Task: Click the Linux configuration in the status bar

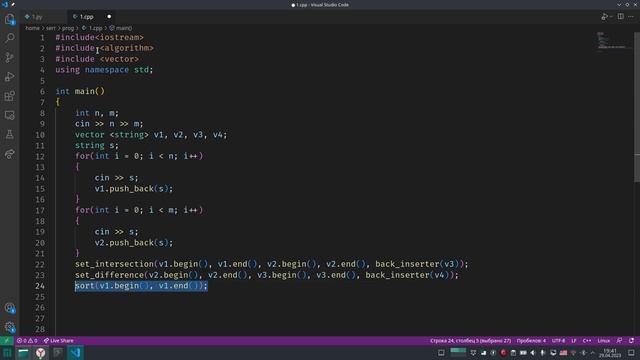Action: point(604,340)
